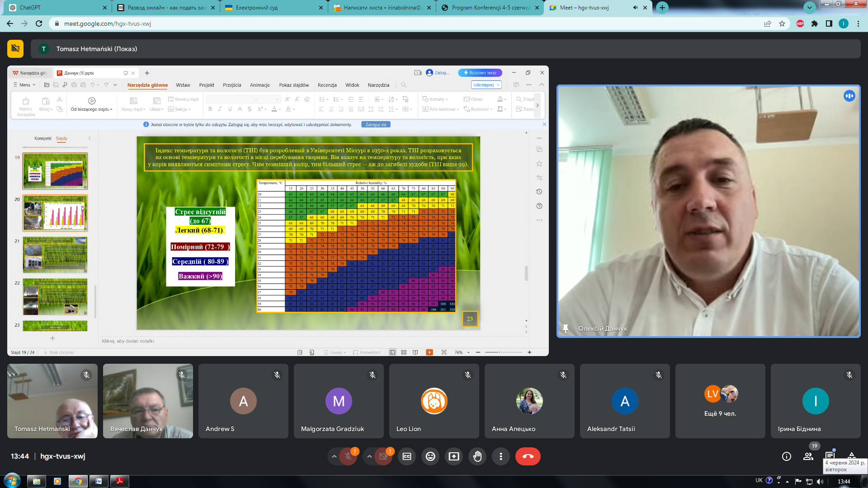Click the Chrome extensions puzzle icon
This screenshot has width=868, height=488.
pos(815,23)
